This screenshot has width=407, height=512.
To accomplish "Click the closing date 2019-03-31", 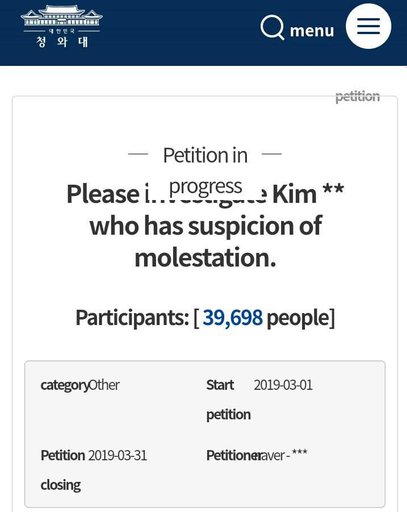I will [117, 455].
